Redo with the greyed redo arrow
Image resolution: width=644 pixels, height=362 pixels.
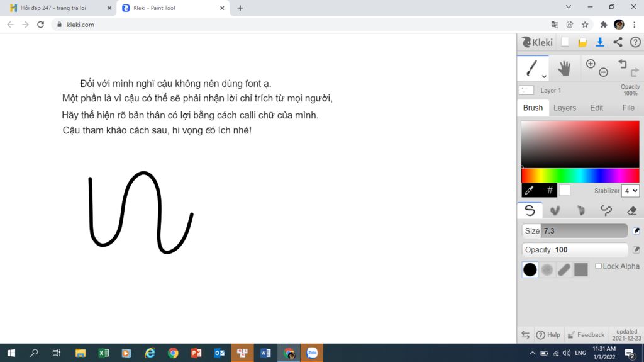point(635,72)
